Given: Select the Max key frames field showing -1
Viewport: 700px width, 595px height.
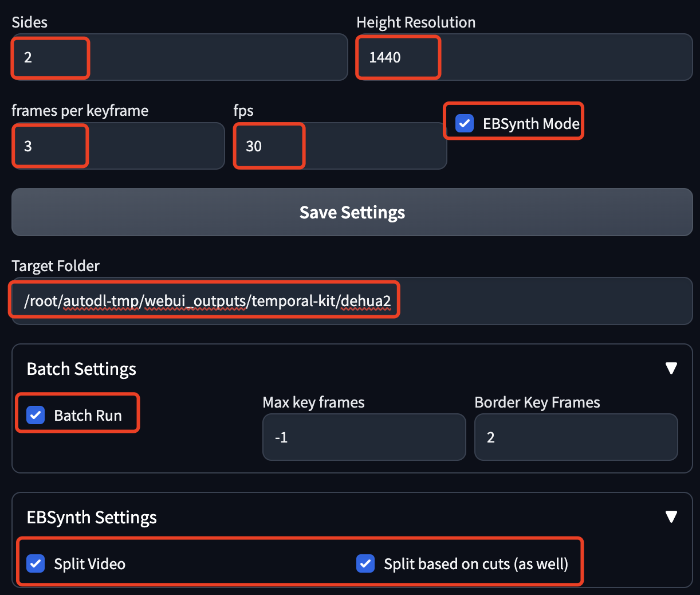Looking at the screenshot, I should [x=364, y=437].
